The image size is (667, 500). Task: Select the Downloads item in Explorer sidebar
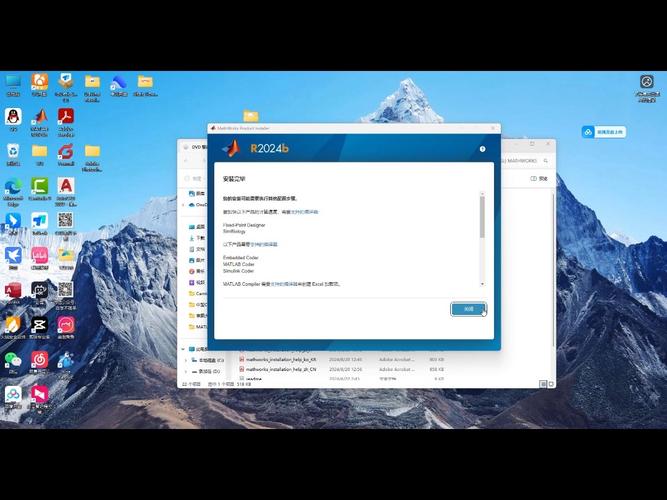click(x=197, y=238)
